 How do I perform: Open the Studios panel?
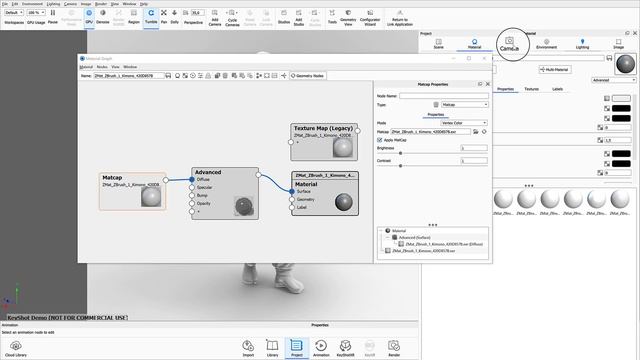point(284,17)
